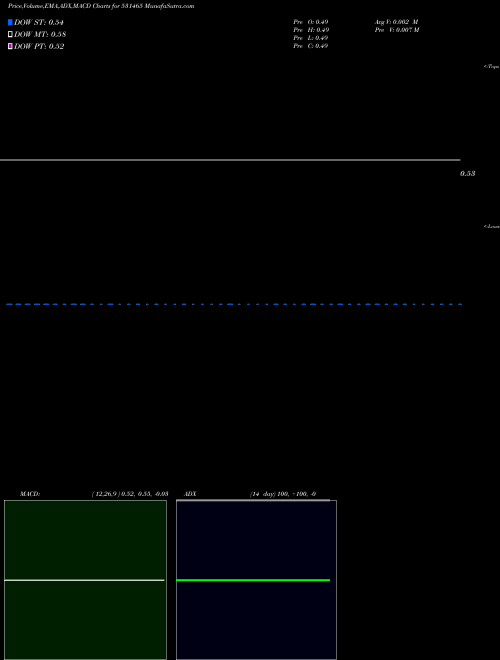Click the 'ADX' panel heading
Viewport: 500px width, 660px height.
[190, 494]
